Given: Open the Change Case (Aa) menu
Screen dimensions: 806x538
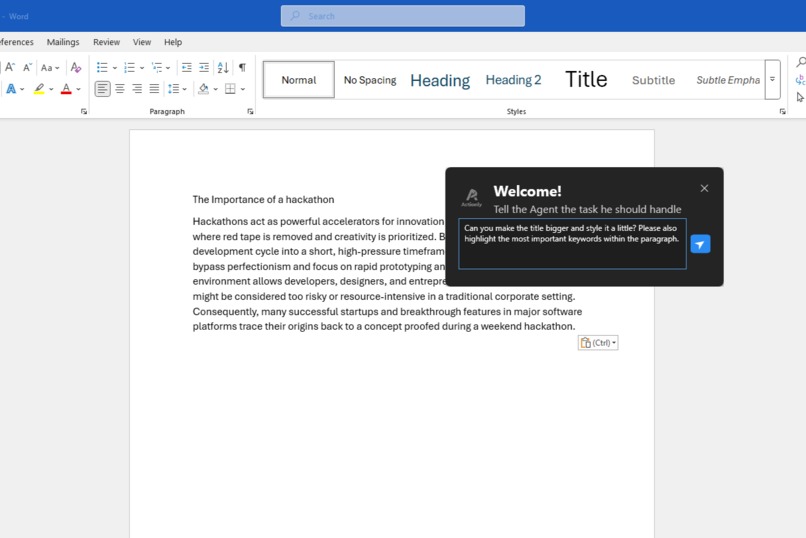Looking at the screenshot, I should coord(50,67).
